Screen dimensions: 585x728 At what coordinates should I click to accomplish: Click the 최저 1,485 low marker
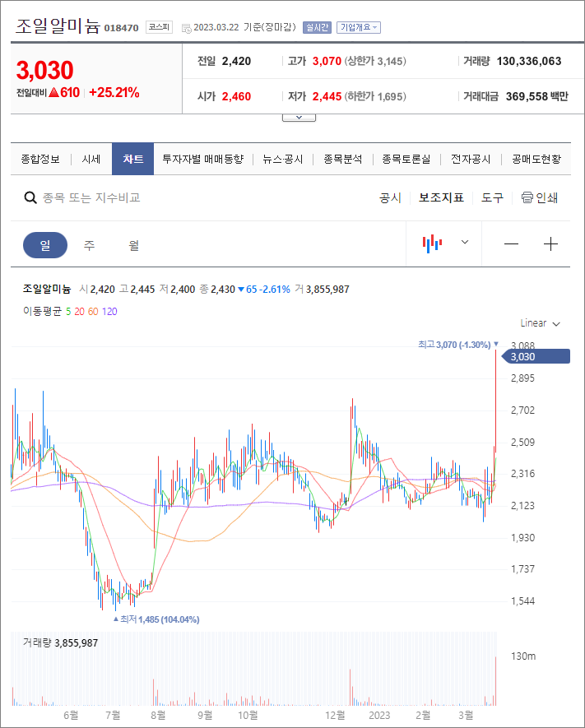tap(156, 619)
